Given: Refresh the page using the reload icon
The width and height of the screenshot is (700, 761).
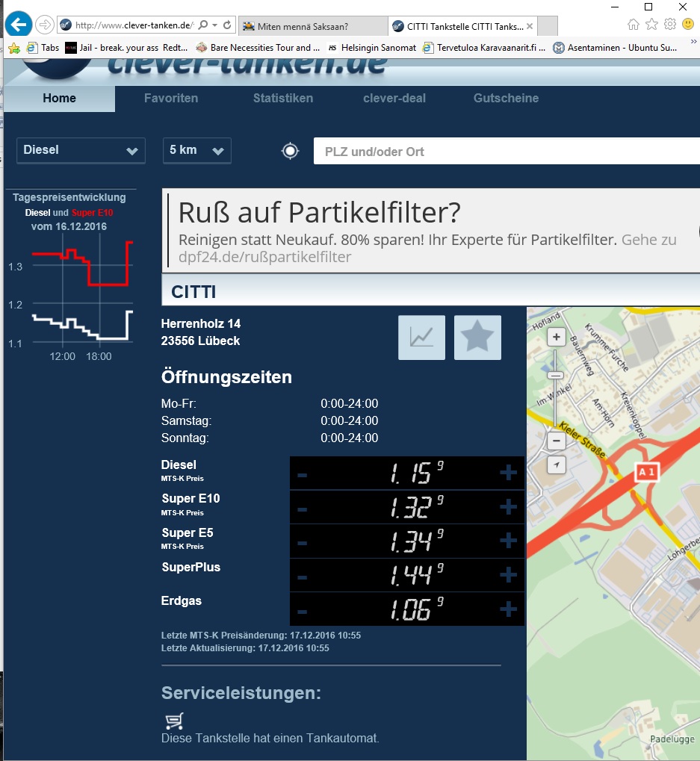Looking at the screenshot, I should point(227,25).
